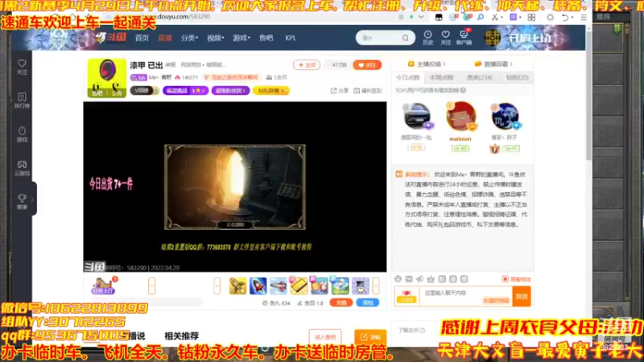Image resolution: width=644 pixels, height=362 pixels.
Task: Go to 首页 in navigation bar
Action: [x=142, y=38]
